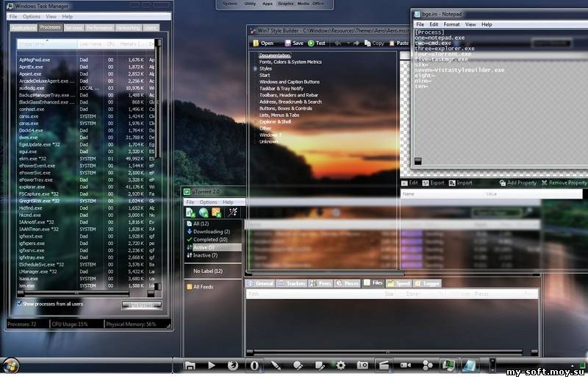
Task: Click the clapperboard icon on the taskbar
Action: (384, 365)
